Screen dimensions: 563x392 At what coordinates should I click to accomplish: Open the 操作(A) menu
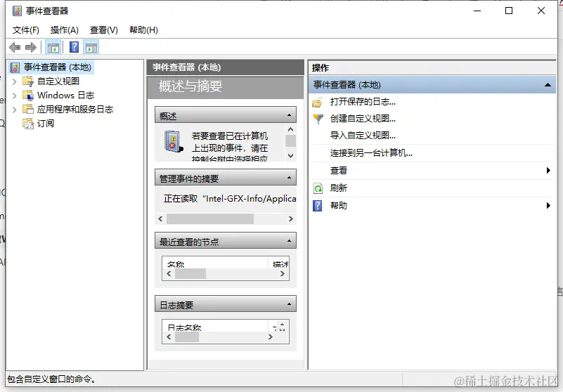64,30
